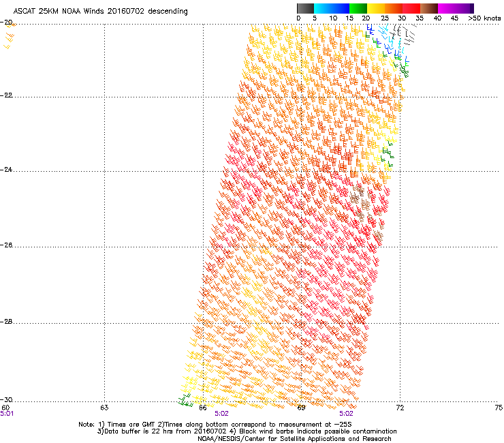Screen dimensions: 504x443
Task: Click the -30 latitude axis label
Action: coord(6,399)
